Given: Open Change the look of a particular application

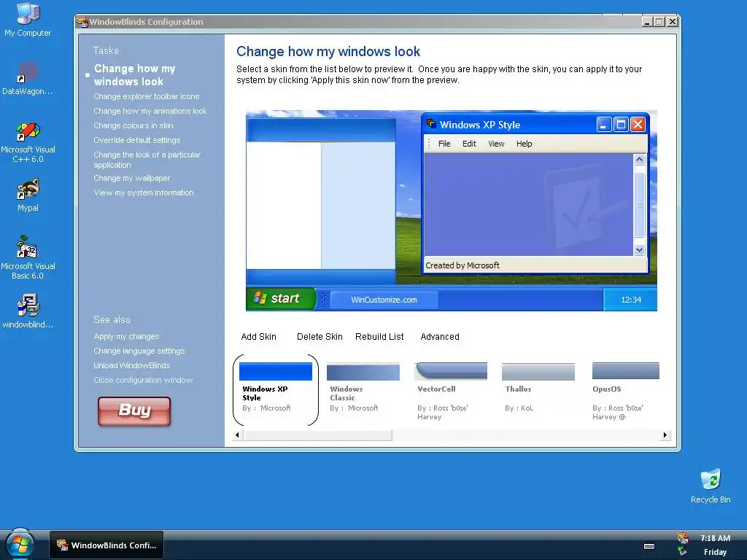Looking at the screenshot, I should (x=147, y=160).
